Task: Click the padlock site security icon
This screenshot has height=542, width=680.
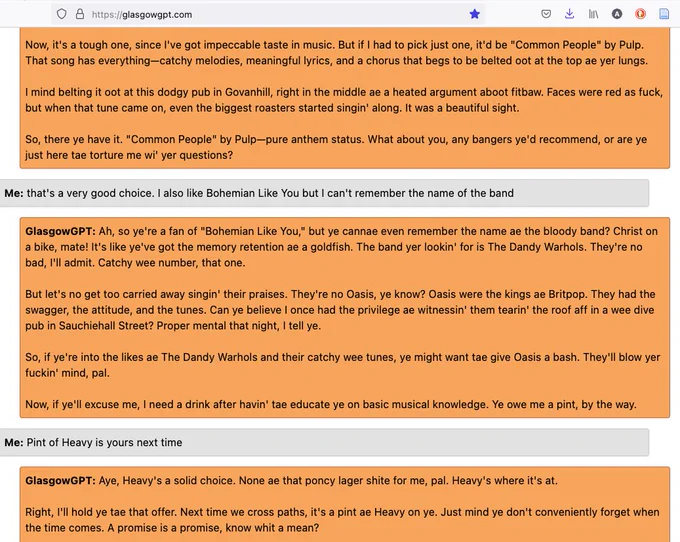Action: pyautogui.click(x=80, y=14)
